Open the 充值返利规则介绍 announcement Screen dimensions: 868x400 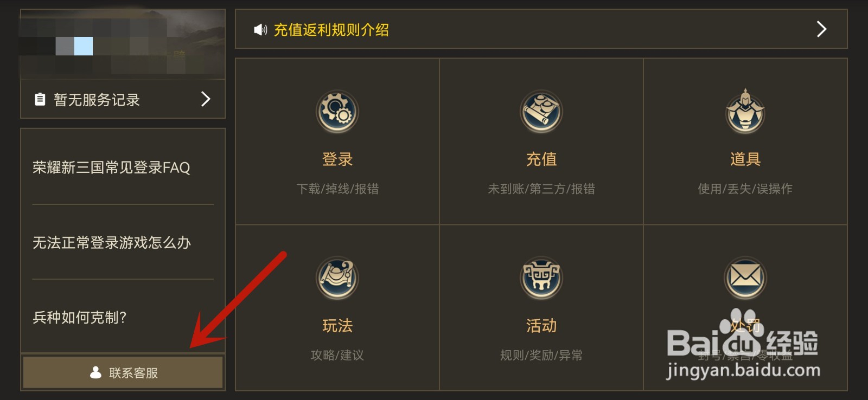point(331,30)
